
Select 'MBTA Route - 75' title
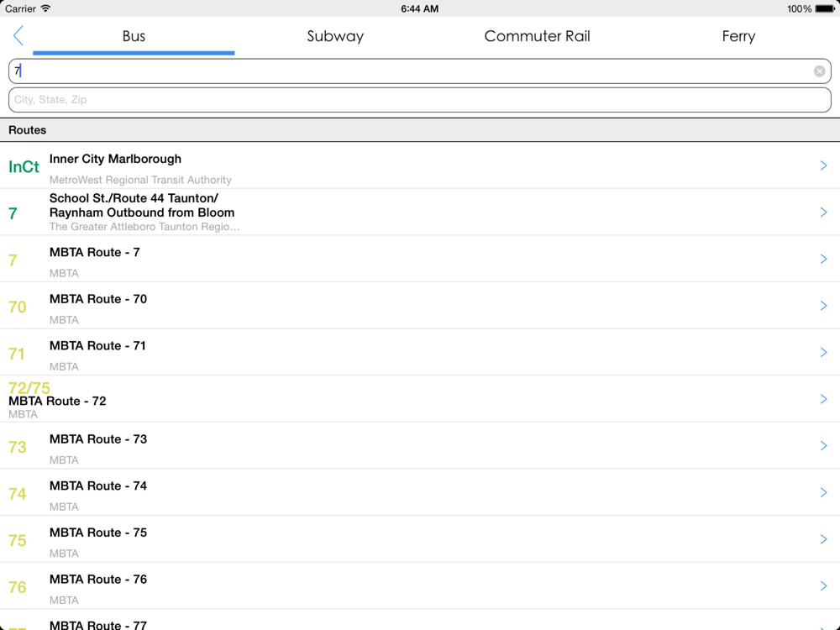click(x=98, y=533)
